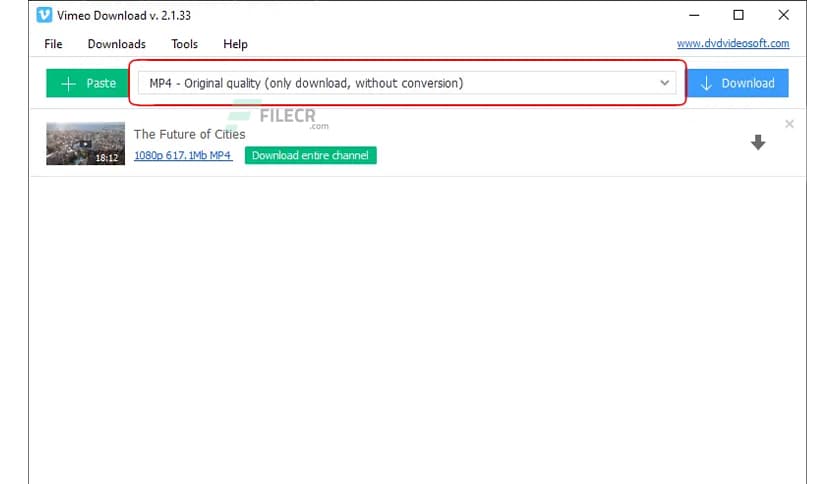Image resolution: width=836 pixels, height=484 pixels.
Task: Visit the www.dvdvideosoft.com link
Action: point(732,44)
